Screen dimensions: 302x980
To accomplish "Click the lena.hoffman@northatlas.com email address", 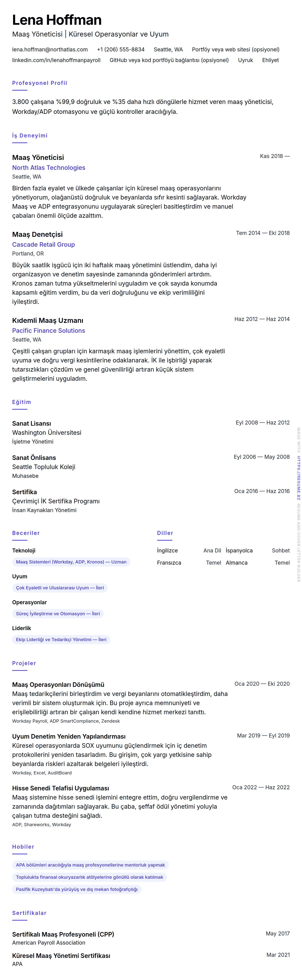I will [50, 49].
